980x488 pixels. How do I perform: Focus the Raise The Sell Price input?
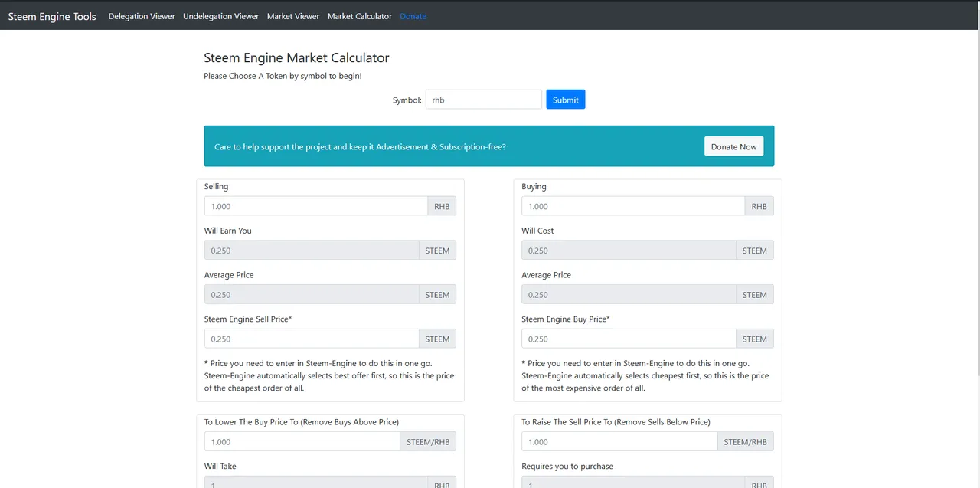[x=619, y=442]
